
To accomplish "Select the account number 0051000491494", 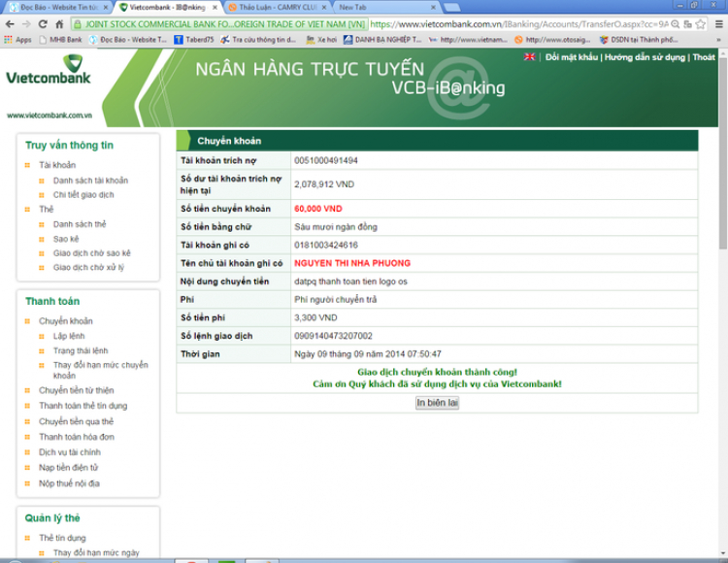I will (326, 160).
